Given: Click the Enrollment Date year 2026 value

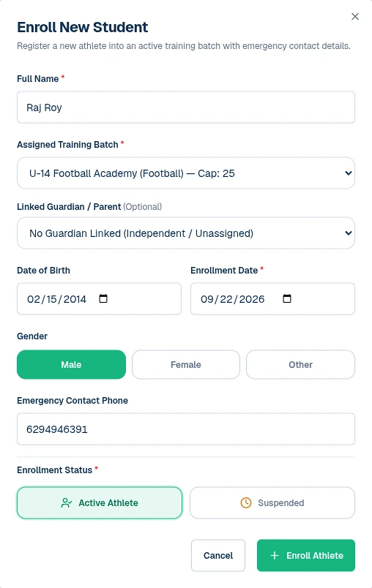Looking at the screenshot, I should pyautogui.click(x=252, y=299).
